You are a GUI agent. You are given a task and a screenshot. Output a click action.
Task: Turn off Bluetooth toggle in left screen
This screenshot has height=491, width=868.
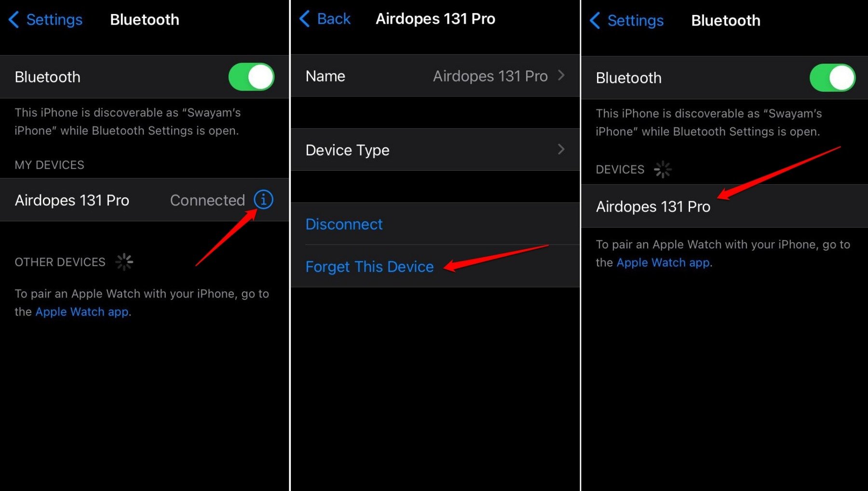click(x=252, y=77)
